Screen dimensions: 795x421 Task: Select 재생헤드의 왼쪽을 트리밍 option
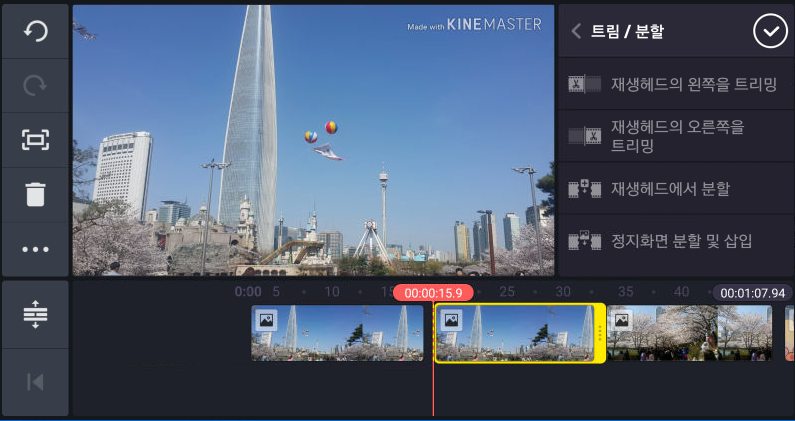pyautogui.click(x=676, y=84)
